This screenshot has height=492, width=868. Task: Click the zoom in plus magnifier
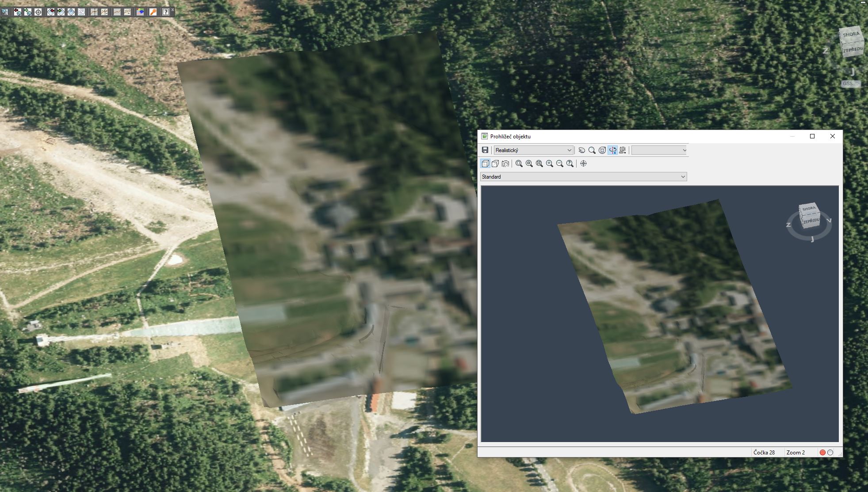550,164
